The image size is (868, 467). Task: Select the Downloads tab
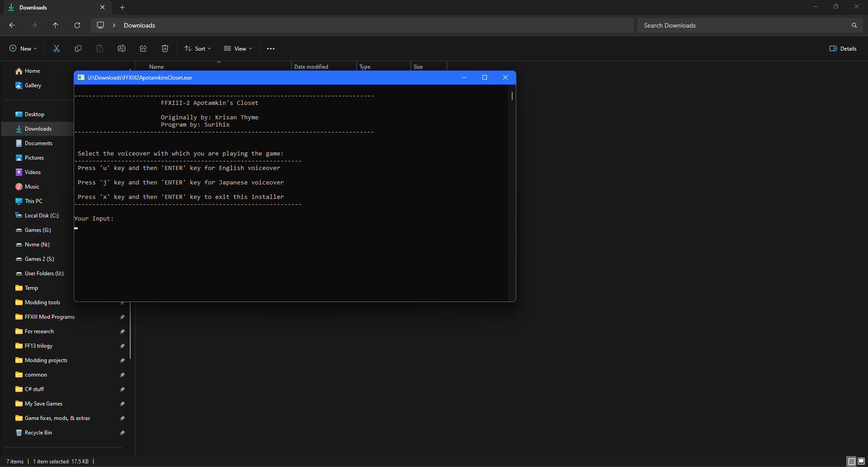pos(57,7)
